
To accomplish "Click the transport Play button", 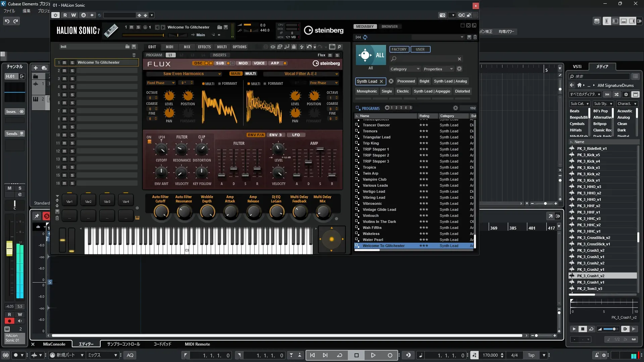I will click(373, 355).
